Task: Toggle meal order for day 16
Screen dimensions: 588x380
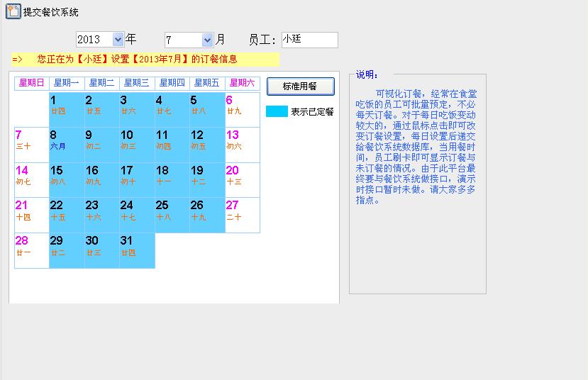Action: click(x=102, y=180)
